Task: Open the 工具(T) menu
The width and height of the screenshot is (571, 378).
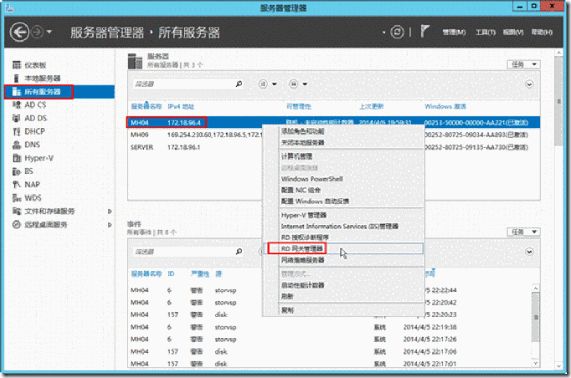Action: [x=486, y=32]
